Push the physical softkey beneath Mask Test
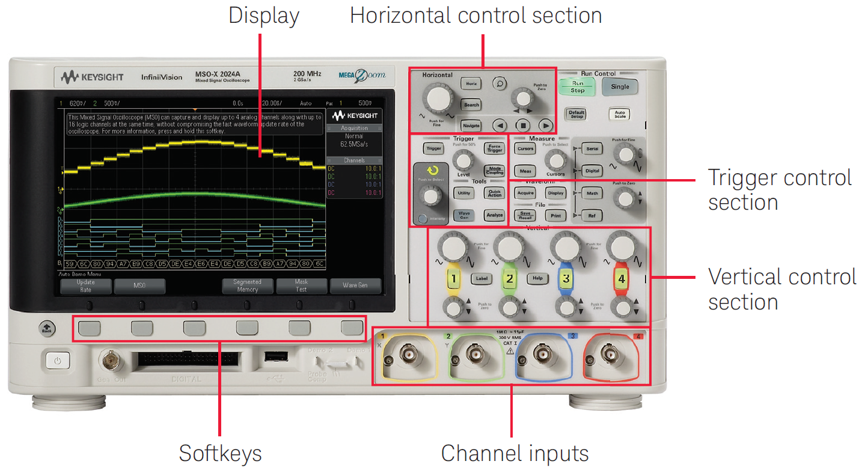 (299, 328)
